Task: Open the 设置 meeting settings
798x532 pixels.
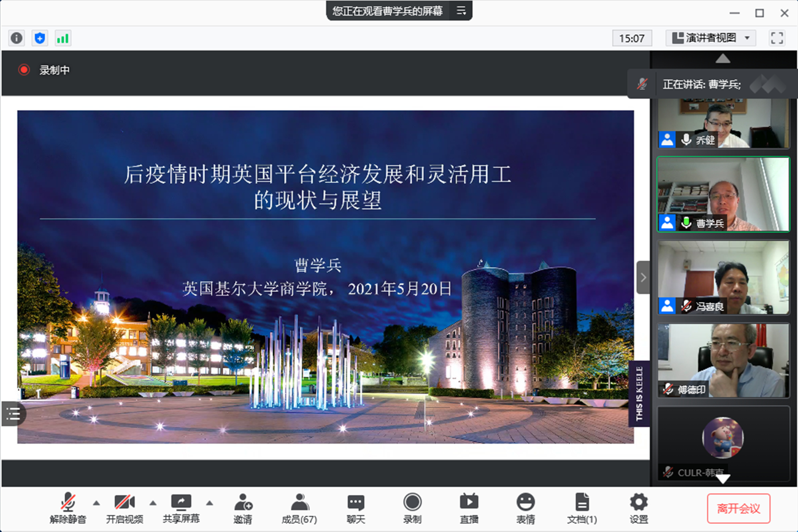Action: click(638, 508)
